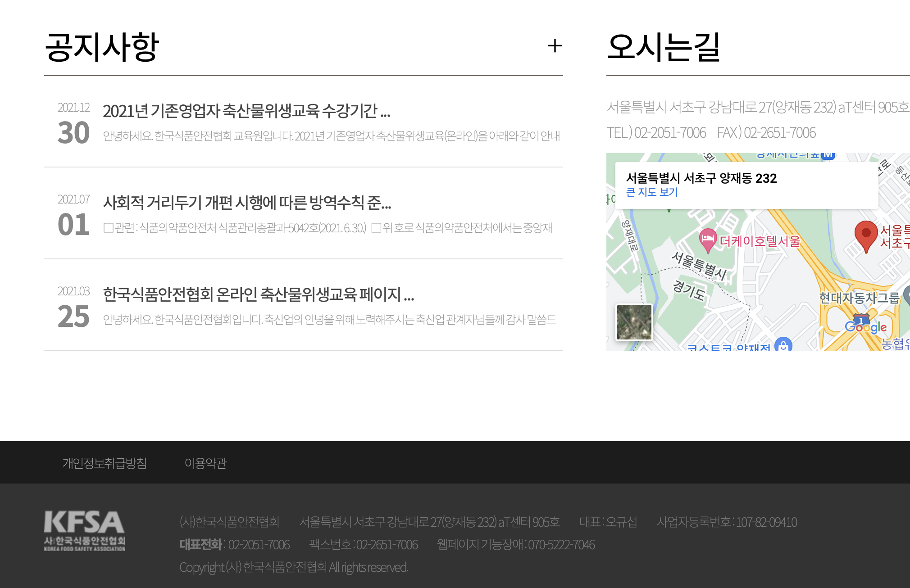Open notice 사회적 거리두기 개편 시행에 따른 방역수칙
Screen dimensions: 910x588
pyautogui.click(x=247, y=203)
